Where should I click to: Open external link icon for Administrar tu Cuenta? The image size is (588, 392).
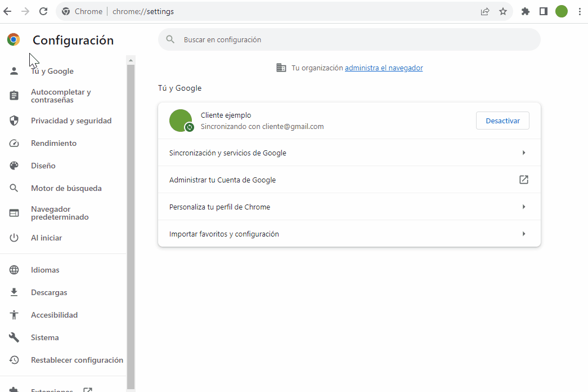pyautogui.click(x=523, y=180)
